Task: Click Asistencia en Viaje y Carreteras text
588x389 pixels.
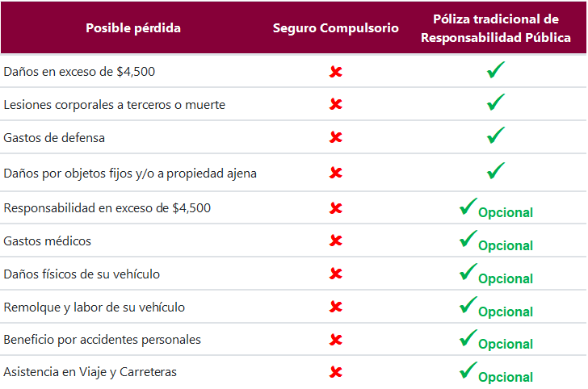Action: (x=90, y=372)
